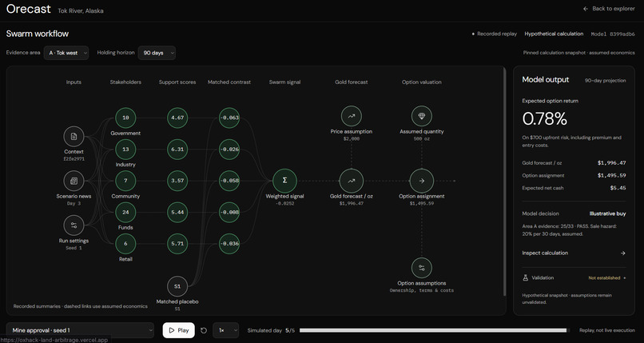Screen dimensions: 644x343
Task: Click the Context input node icon
Action: coord(74,137)
